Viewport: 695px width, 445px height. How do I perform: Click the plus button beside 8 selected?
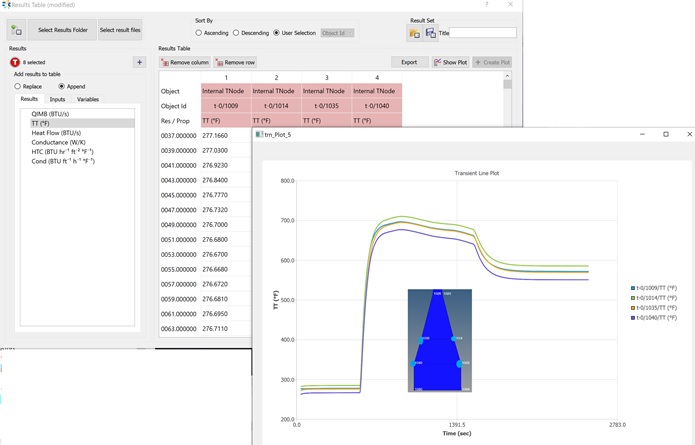(139, 62)
